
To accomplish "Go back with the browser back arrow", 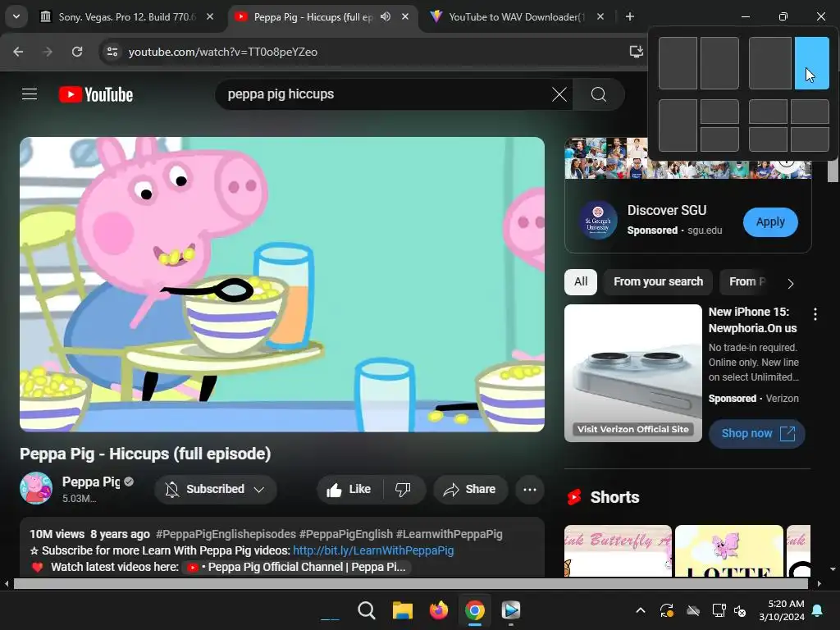I will coord(18,52).
